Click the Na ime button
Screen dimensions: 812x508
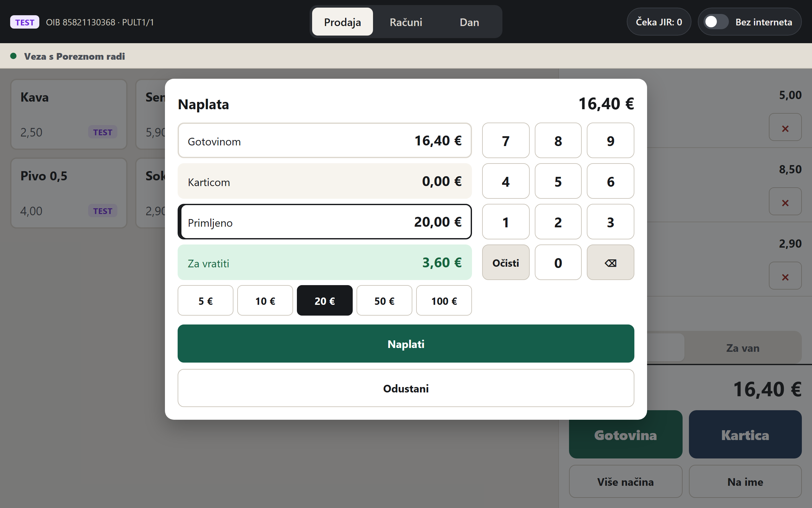pos(745,482)
